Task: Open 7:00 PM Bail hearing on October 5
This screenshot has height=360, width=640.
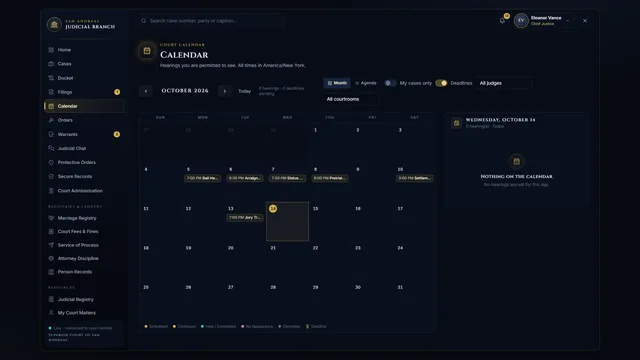Action: [x=202, y=178]
